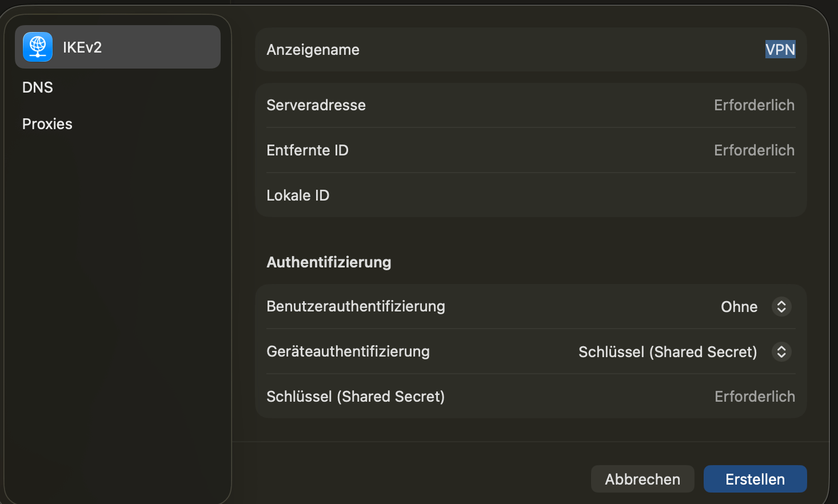Click the Serveradresse label
This screenshot has width=838, height=504.
pyautogui.click(x=316, y=105)
